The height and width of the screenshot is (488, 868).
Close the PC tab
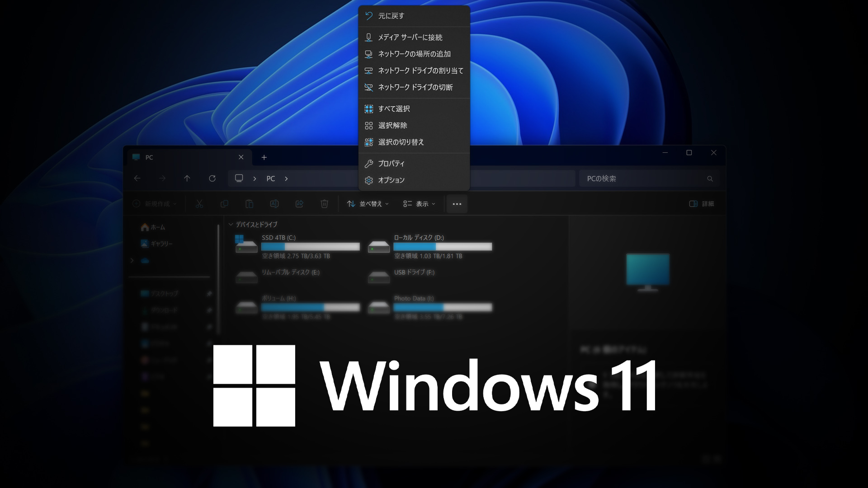(x=241, y=157)
